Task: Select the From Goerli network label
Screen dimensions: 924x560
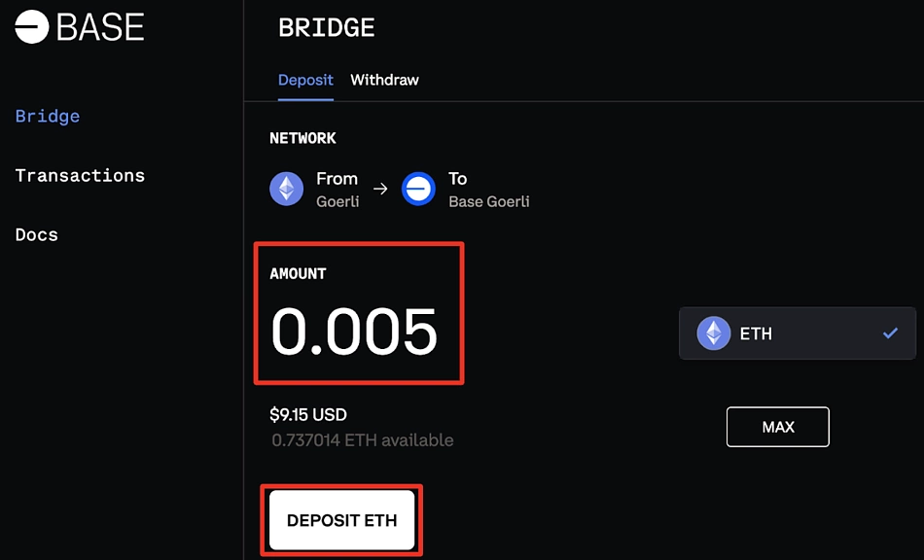Action: 338,190
